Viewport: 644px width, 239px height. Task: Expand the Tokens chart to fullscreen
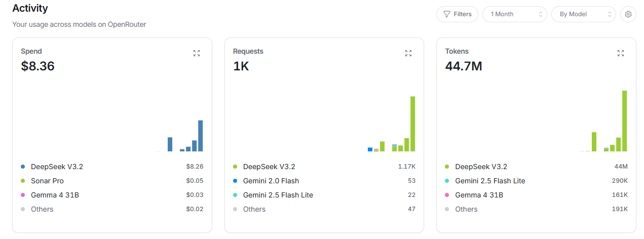pyautogui.click(x=621, y=53)
